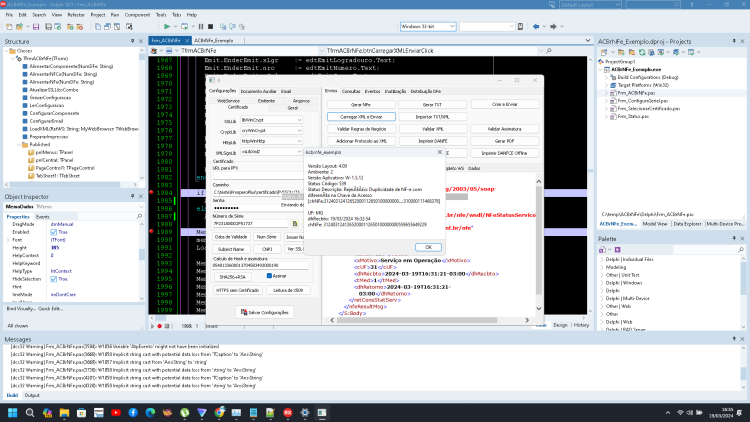The height and width of the screenshot is (422, 750).
Task: Click the Stop program square icon
Action: click(210, 27)
